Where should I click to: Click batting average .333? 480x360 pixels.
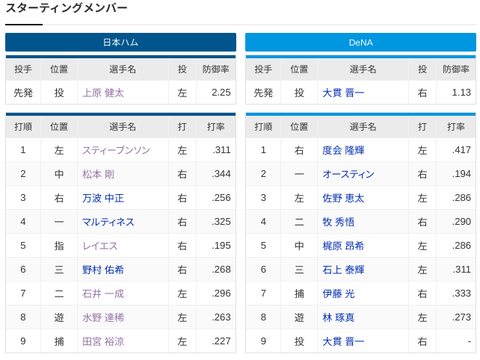[x=461, y=294]
